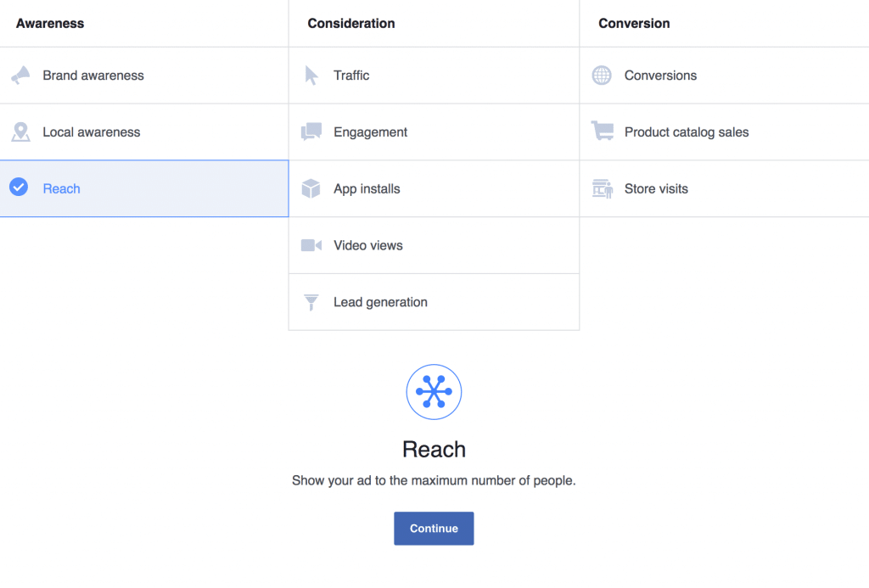869x588 pixels.
Task: Select the Video views camera icon
Action: [x=311, y=245]
